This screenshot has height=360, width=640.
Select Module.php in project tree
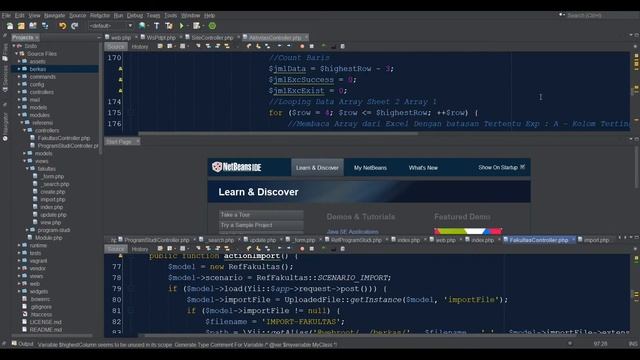click(x=49, y=238)
